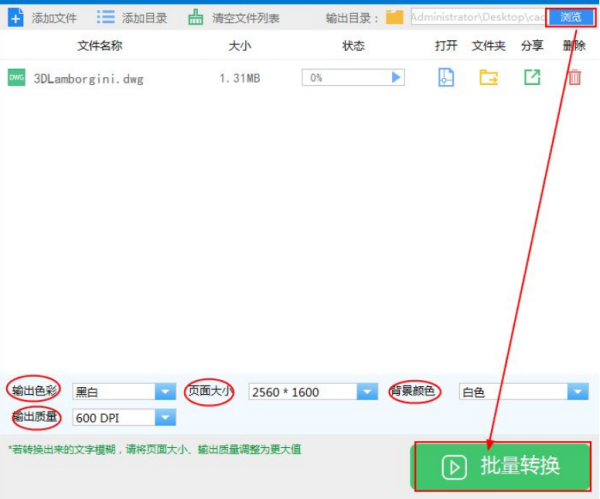The image size is (600, 499).
Task: Open the page size dropdown showing 2560 * 1600
Action: coord(313,391)
